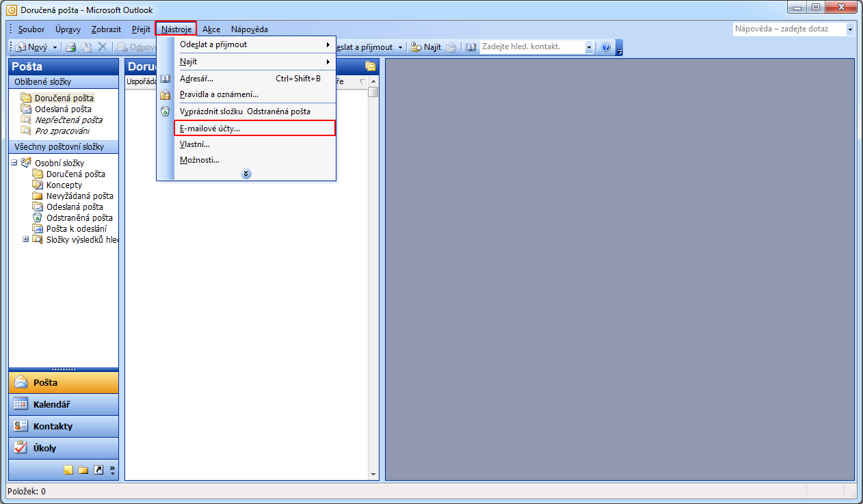Choose Vyprázdnit složku Odstraněná pošta menu entry
The height and width of the screenshot is (504, 863).
pos(254,111)
